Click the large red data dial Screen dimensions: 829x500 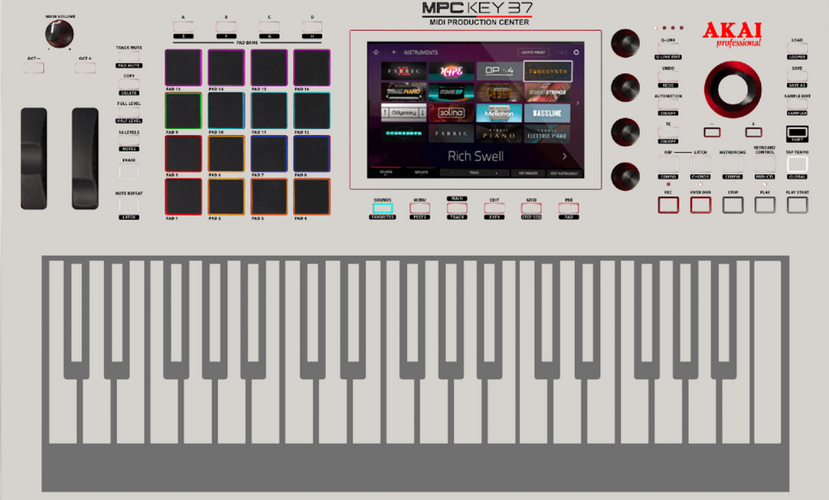tap(733, 89)
